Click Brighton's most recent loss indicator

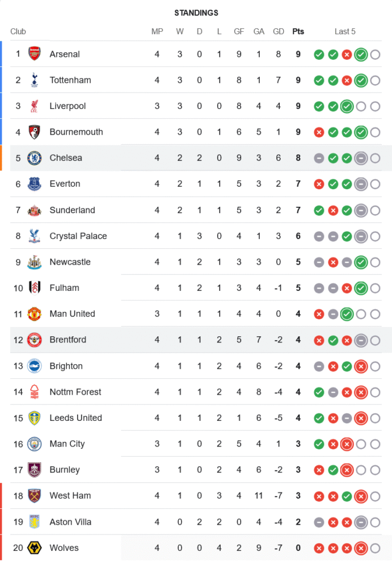tap(361, 366)
